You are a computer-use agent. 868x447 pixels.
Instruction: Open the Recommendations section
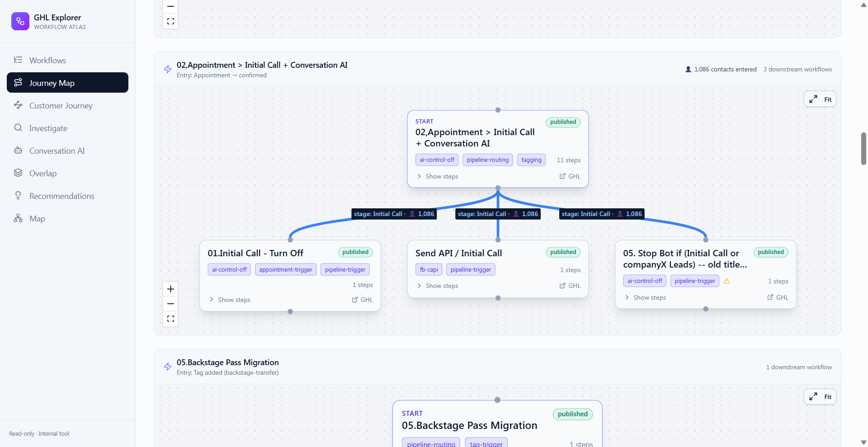coord(68,196)
